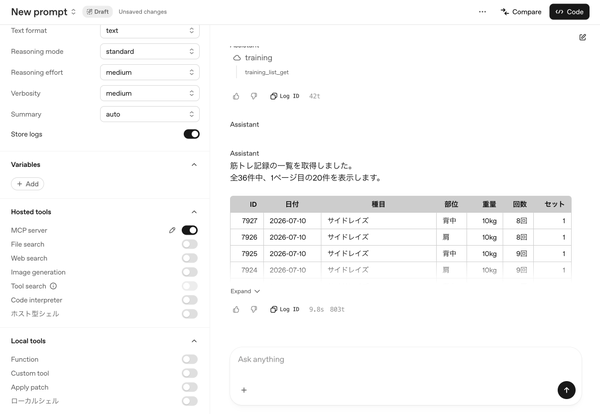Click the セット column header

(554, 204)
